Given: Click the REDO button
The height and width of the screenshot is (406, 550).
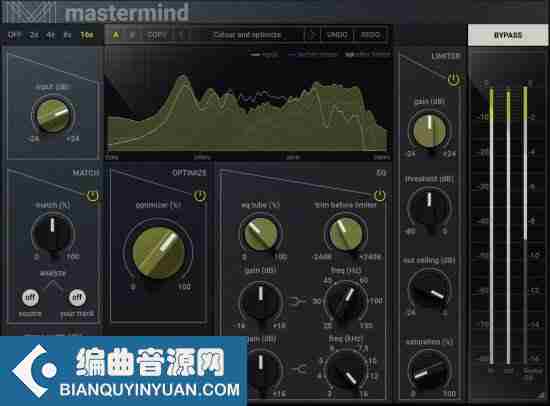Looking at the screenshot, I should pos(370,35).
